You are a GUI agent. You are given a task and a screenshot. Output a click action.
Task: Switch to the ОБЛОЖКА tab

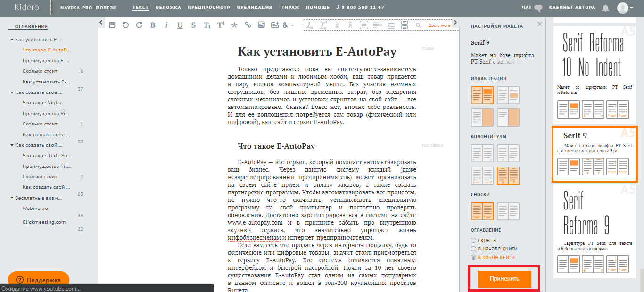click(168, 8)
